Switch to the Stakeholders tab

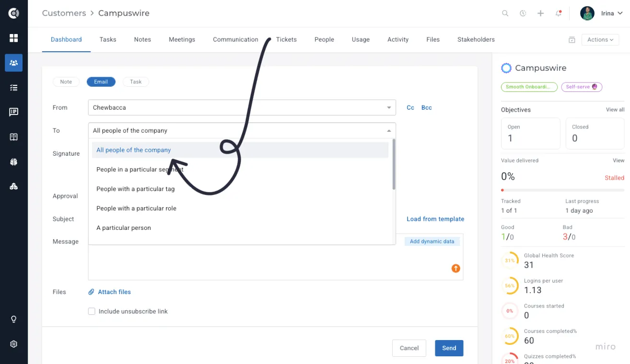point(476,40)
